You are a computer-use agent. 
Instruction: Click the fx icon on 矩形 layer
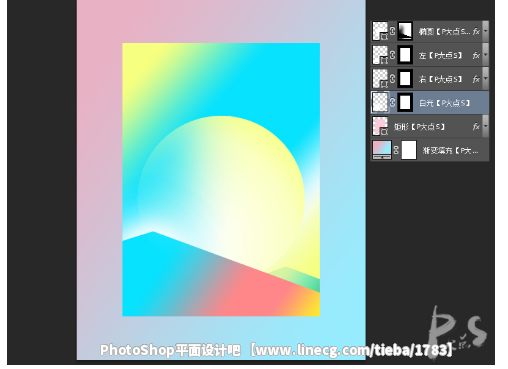click(x=476, y=126)
